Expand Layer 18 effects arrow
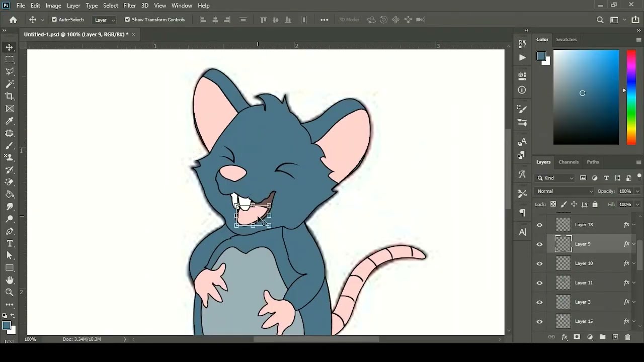This screenshot has width=644, height=362. (x=634, y=225)
